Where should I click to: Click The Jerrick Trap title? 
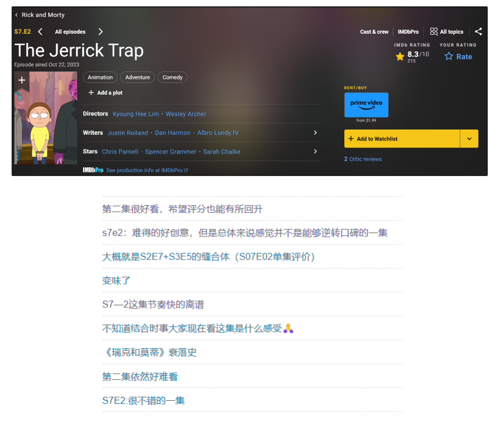79,51
